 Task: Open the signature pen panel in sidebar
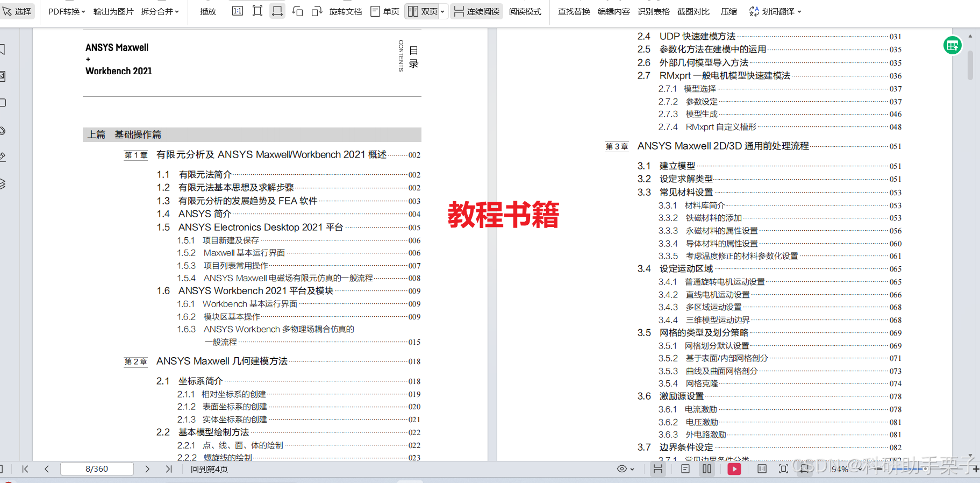pos(3,157)
